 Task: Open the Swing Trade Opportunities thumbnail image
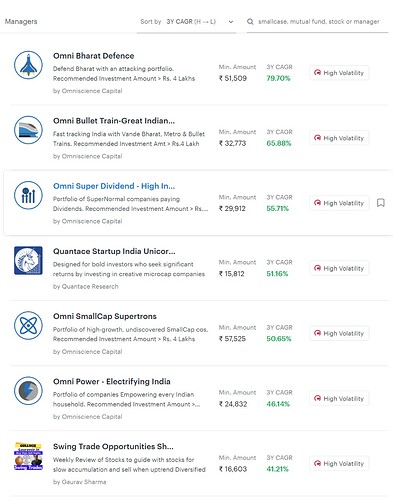pos(28,456)
